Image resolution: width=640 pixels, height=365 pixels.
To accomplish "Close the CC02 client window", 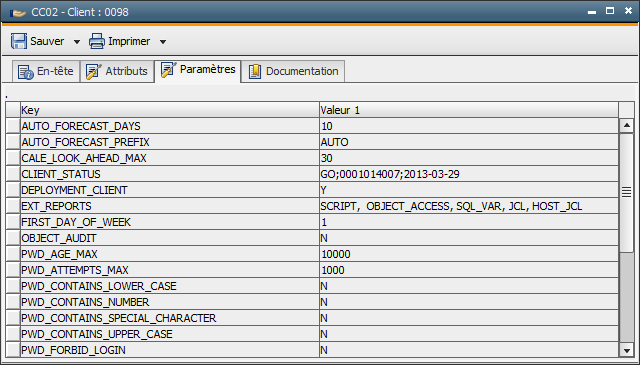I will click(628, 11).
